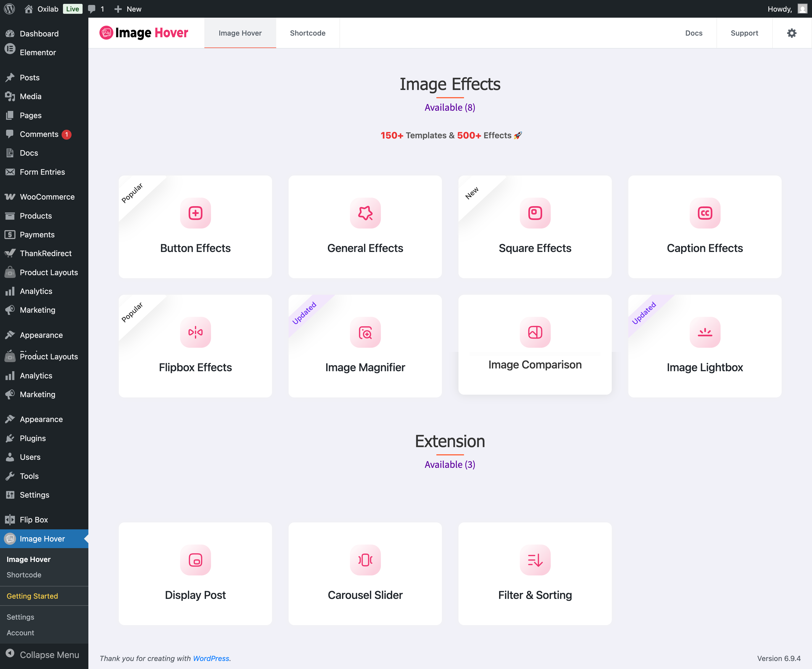Open Getting Started submenu item

32,596
